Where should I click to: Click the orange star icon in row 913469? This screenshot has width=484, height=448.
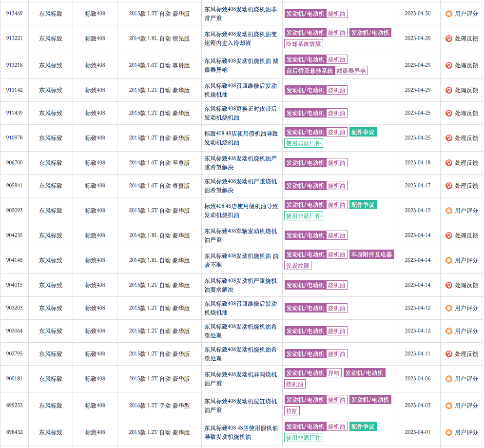coord(449,14)
